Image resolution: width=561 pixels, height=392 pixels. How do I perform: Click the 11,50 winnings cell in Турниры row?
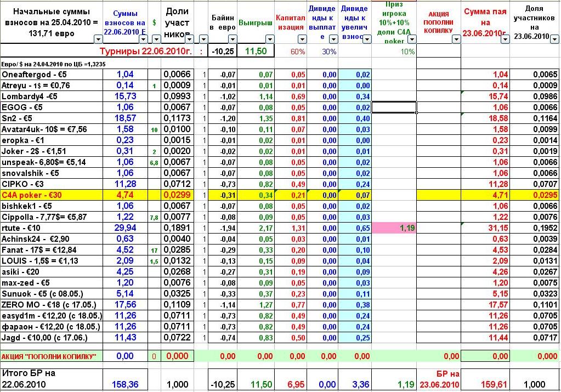click(x=256, y=51)
